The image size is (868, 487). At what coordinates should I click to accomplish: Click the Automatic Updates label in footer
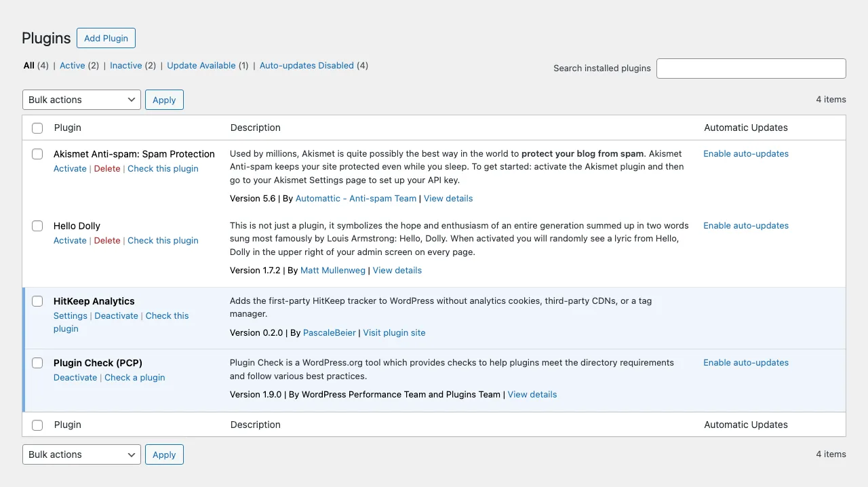click(746, 425)
